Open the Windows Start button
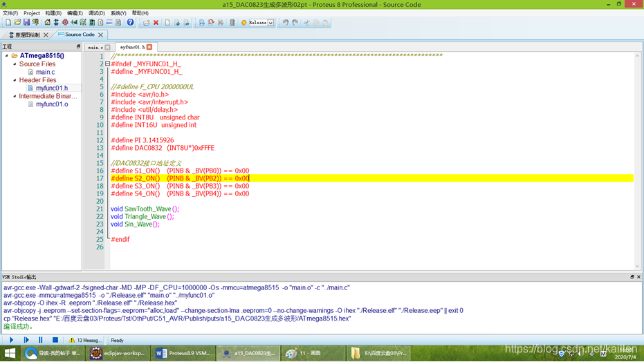 point(10,353)
